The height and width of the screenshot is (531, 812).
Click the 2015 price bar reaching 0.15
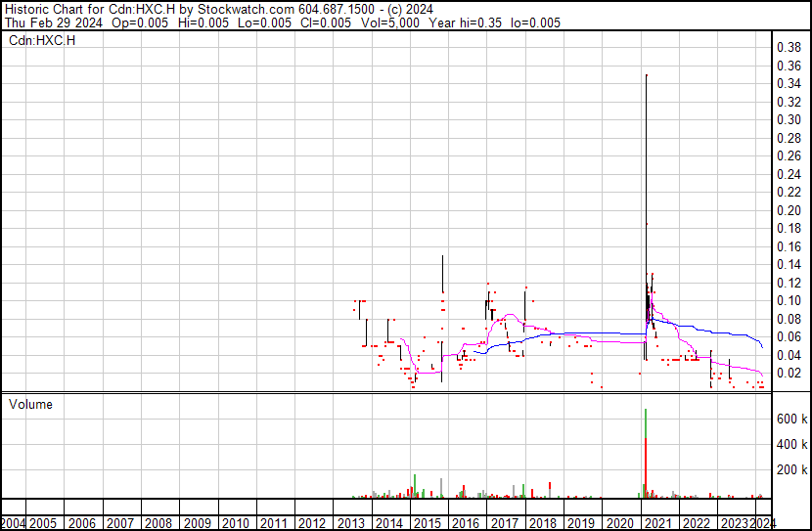point(443,274)
